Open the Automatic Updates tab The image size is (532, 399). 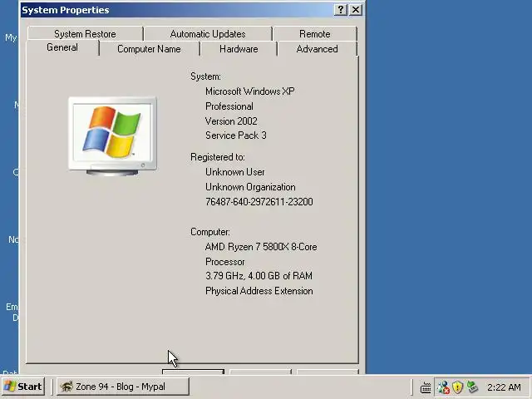(x=208, y=34)
